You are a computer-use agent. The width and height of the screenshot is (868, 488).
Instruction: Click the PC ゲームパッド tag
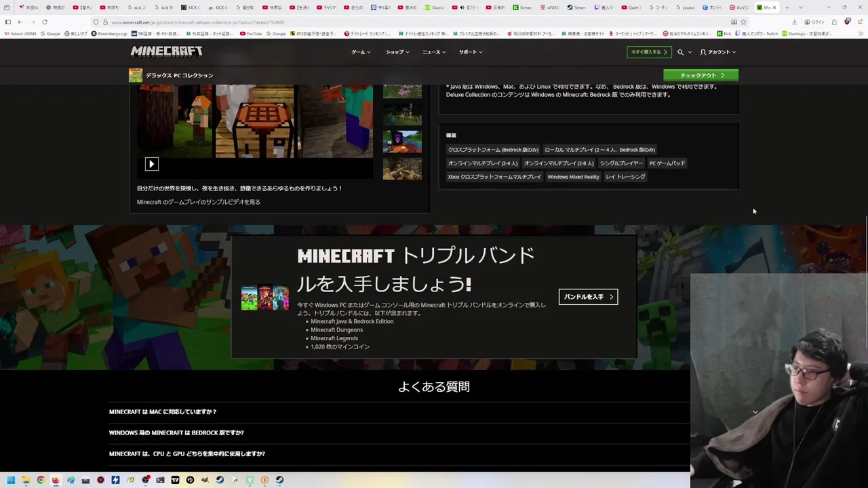667,163
